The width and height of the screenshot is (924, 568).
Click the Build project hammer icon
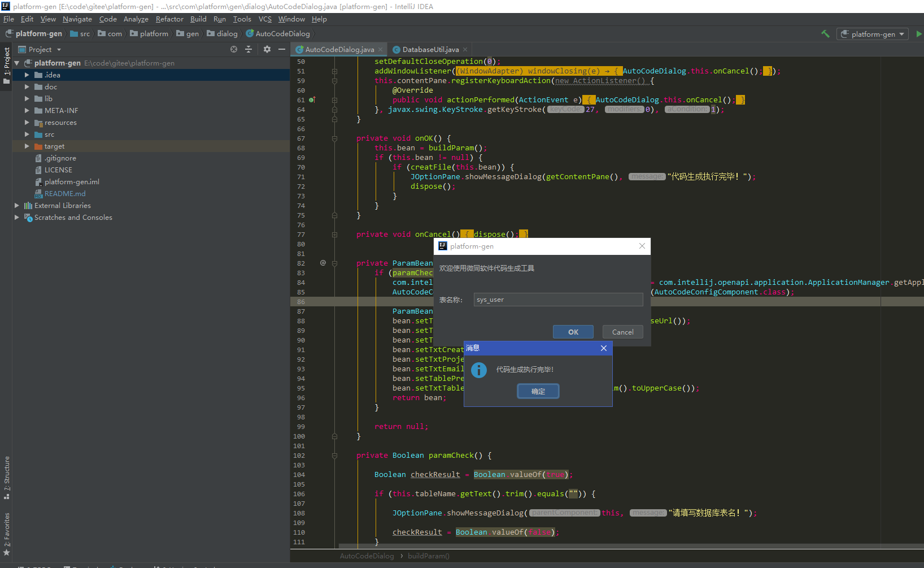[825, 34]
